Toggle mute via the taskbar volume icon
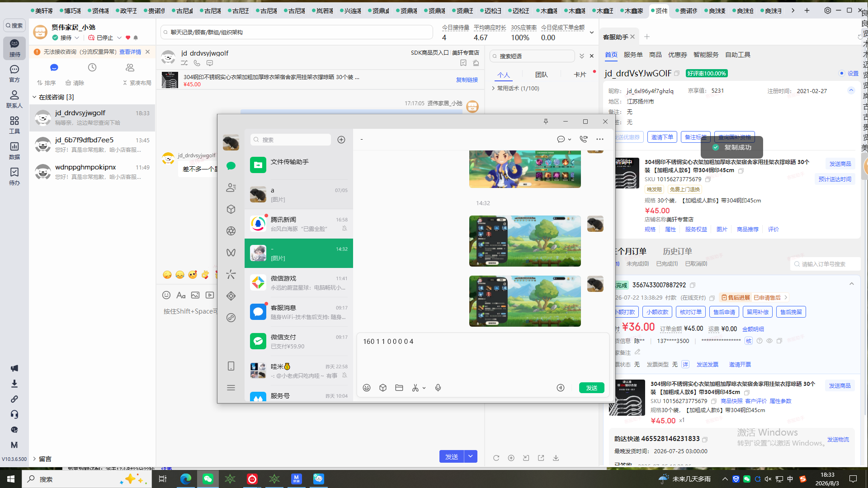 coord(768,479)
